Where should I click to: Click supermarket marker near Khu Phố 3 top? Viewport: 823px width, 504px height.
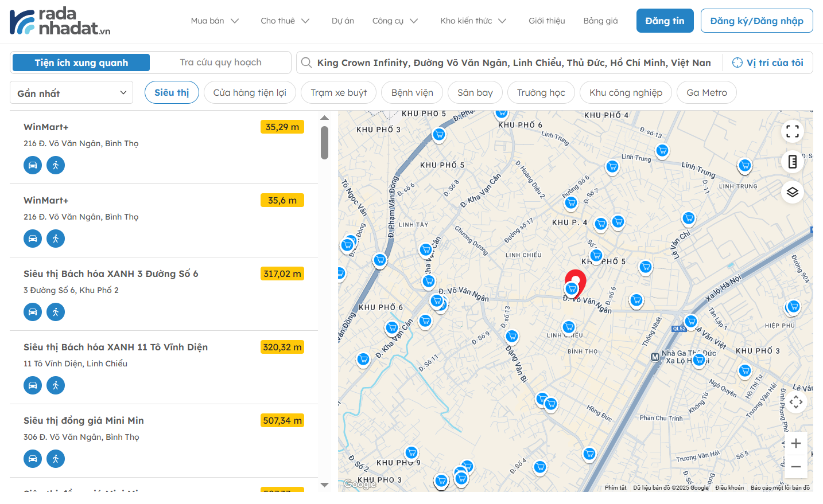[439, 135]
